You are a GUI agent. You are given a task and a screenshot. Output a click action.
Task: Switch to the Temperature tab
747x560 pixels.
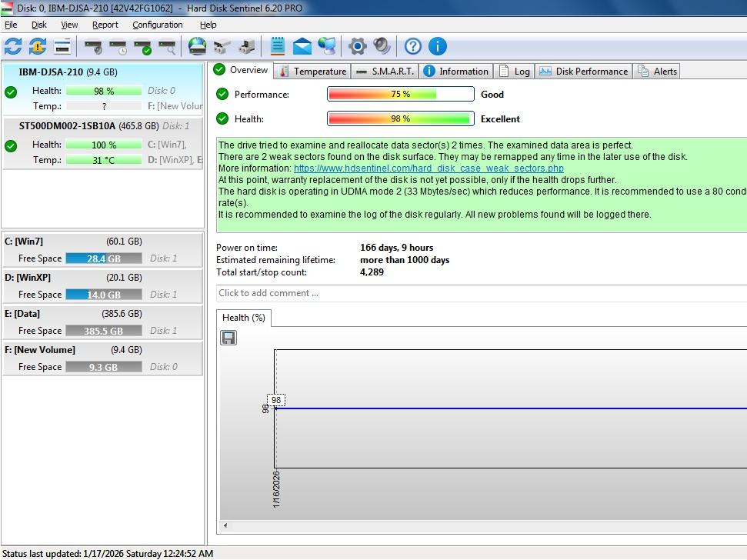pos(312,71)
